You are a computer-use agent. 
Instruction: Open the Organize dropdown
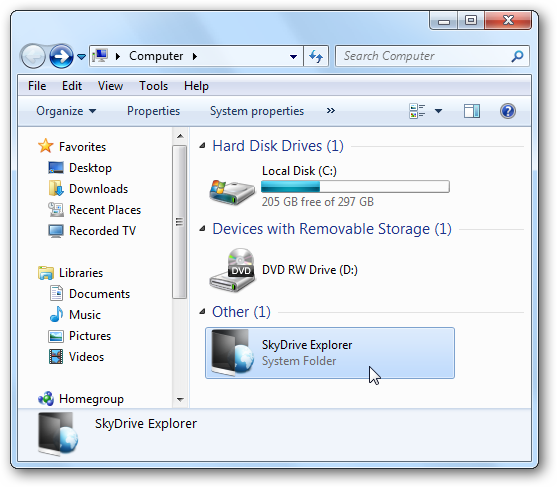coord(66,111)
